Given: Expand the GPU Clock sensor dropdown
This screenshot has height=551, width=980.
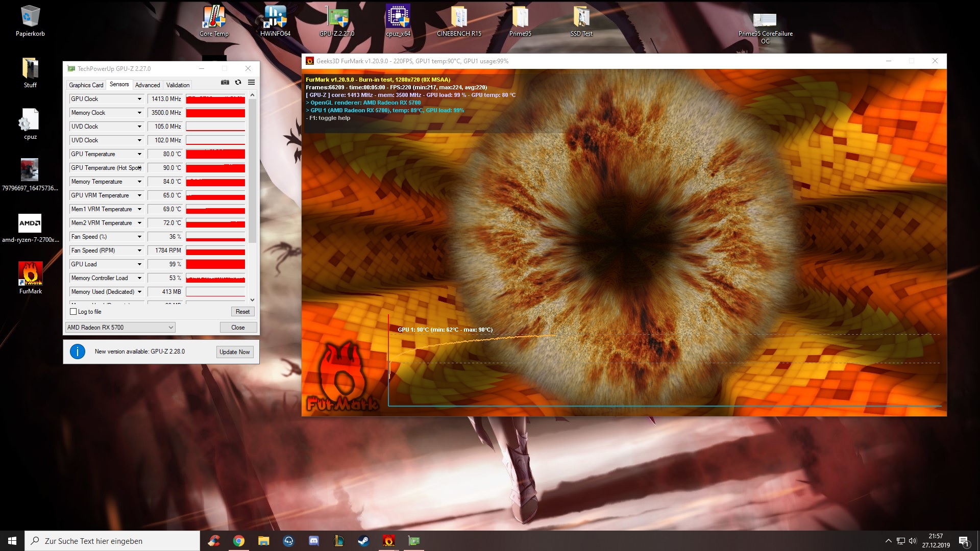Looking at the screenshot, I should (x=139, y=99).
